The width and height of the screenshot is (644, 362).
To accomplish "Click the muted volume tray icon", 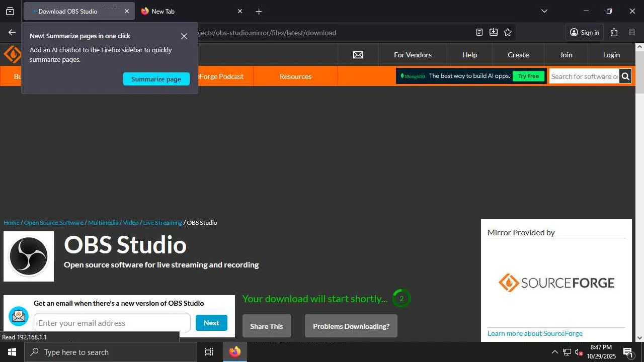I will coord(579,352).
